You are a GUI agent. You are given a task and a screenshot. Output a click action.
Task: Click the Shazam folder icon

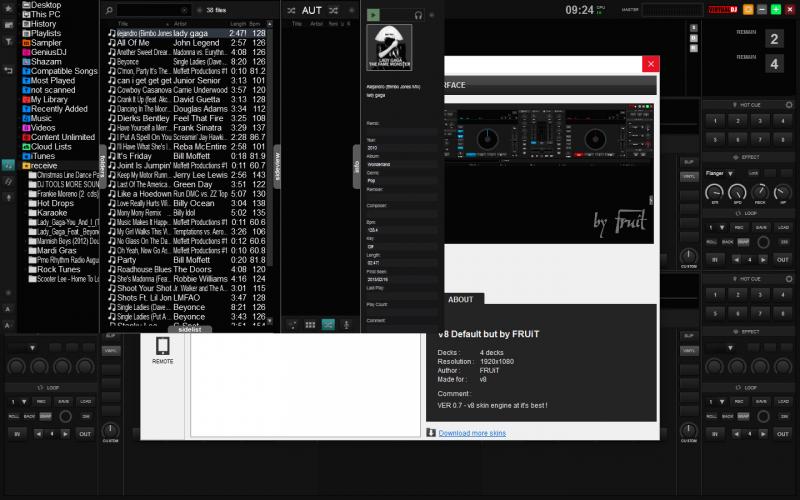pyautogui.click(x=26, y=62)
